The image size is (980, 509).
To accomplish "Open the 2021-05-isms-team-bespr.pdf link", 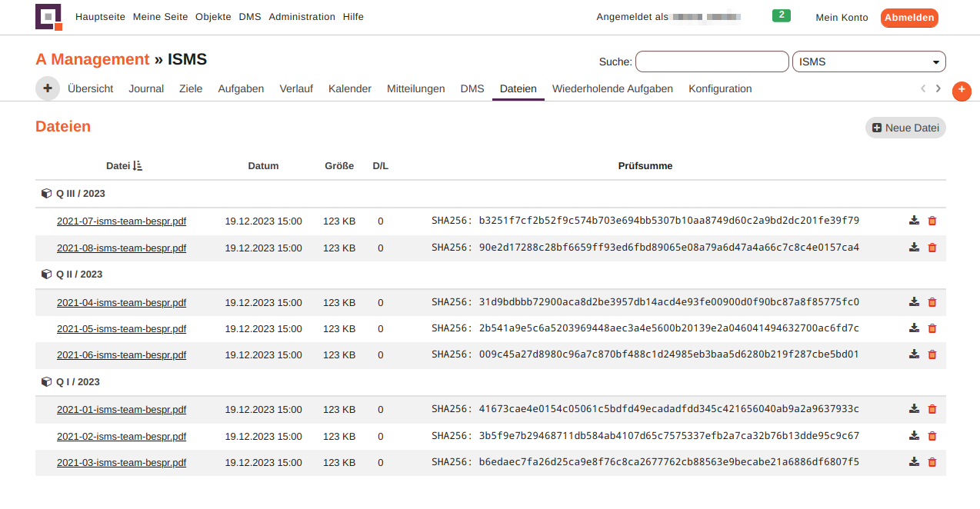I will (122, 328).
